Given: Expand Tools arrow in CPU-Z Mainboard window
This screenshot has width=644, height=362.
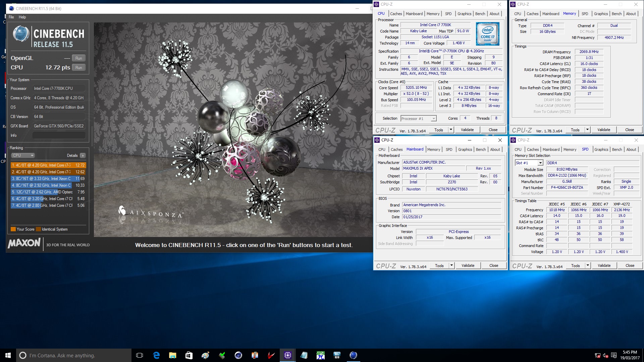Looking at the screenshot, I should click(451, 265).
